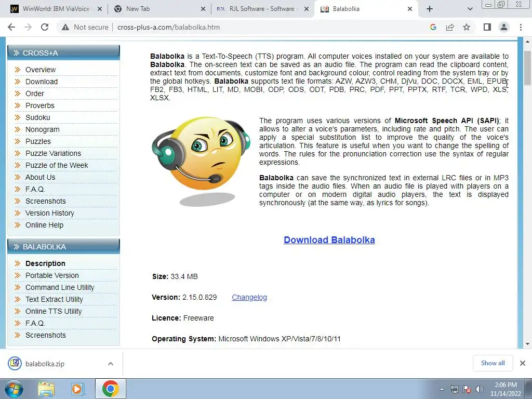Open Screenshots in CROSS+A section
This screenshot has width=532, height=399.
click(46, 201)
